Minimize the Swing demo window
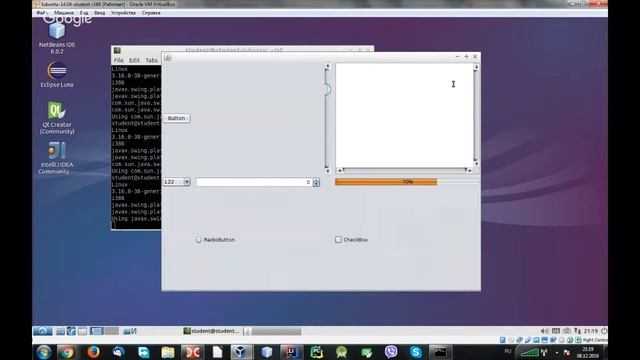The image size is (640, 360). click(457, 57)
